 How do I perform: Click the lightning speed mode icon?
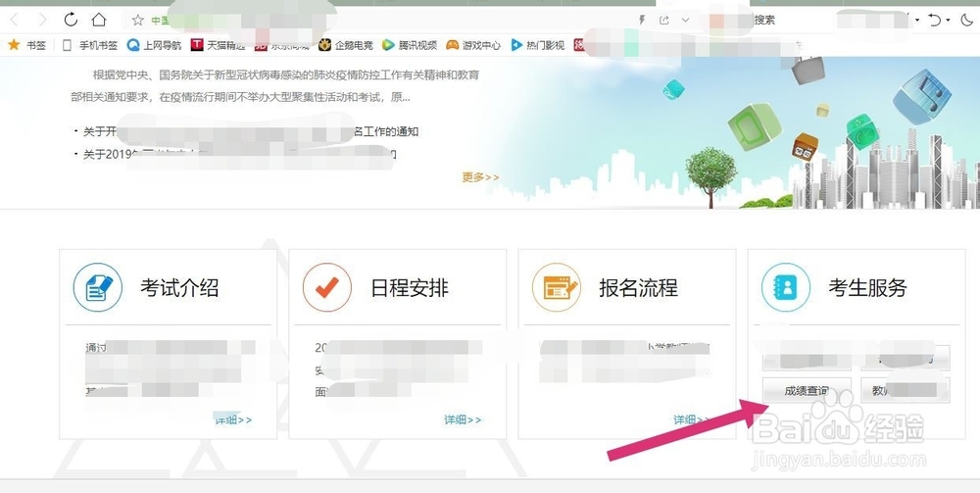[642, 20]
